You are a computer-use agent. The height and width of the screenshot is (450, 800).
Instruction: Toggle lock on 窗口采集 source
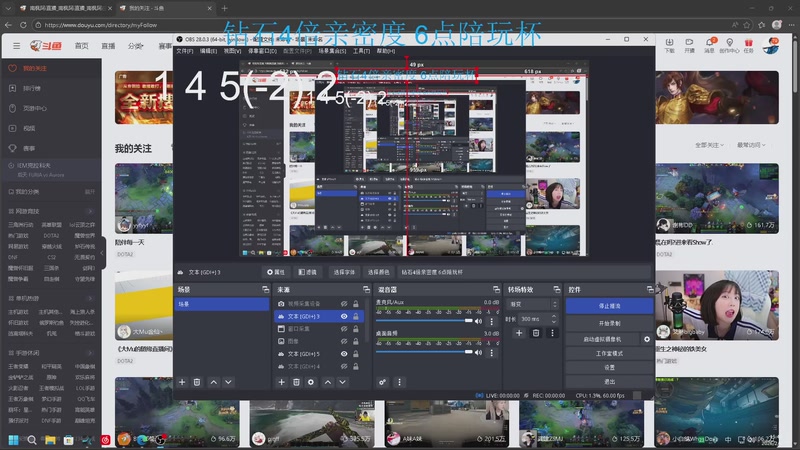[x=356, y=329]
